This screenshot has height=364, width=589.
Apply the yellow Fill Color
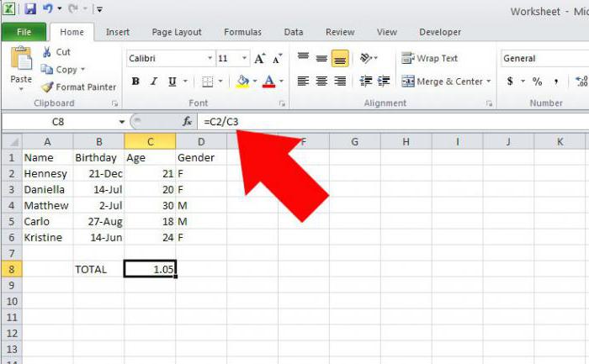(x=242, y=82)
